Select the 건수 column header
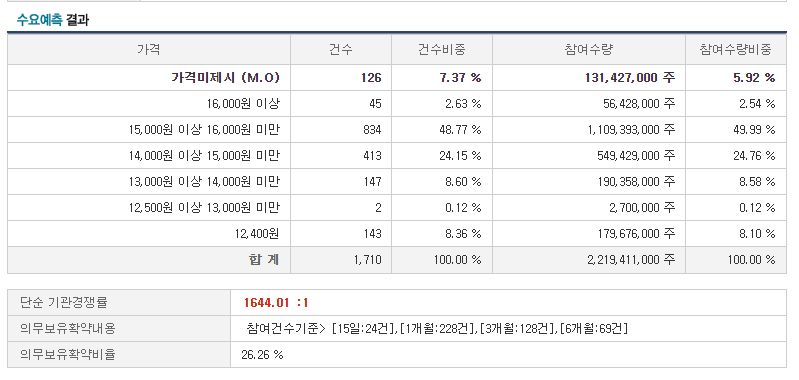799x380 pixels. point(341,49)
